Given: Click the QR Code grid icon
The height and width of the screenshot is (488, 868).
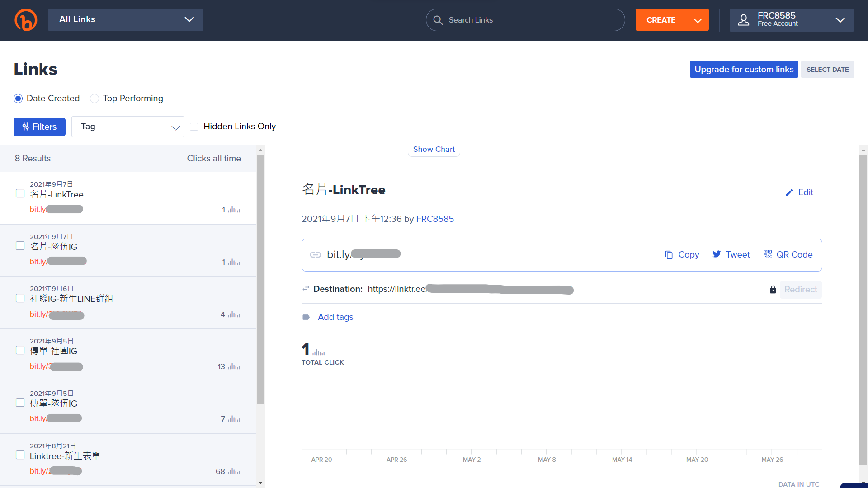Looking at the screenshot, I should click(x=768, y=254).
